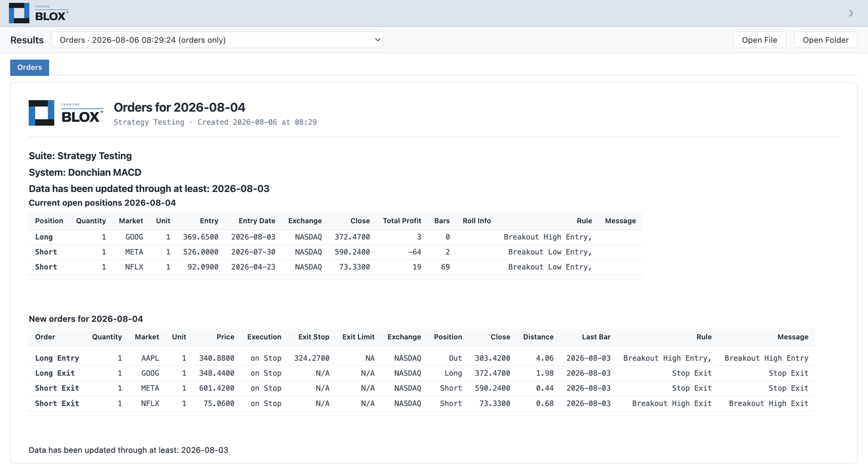
Task: Click Exit Stop value 324.2700
Action: click(312, 359)
